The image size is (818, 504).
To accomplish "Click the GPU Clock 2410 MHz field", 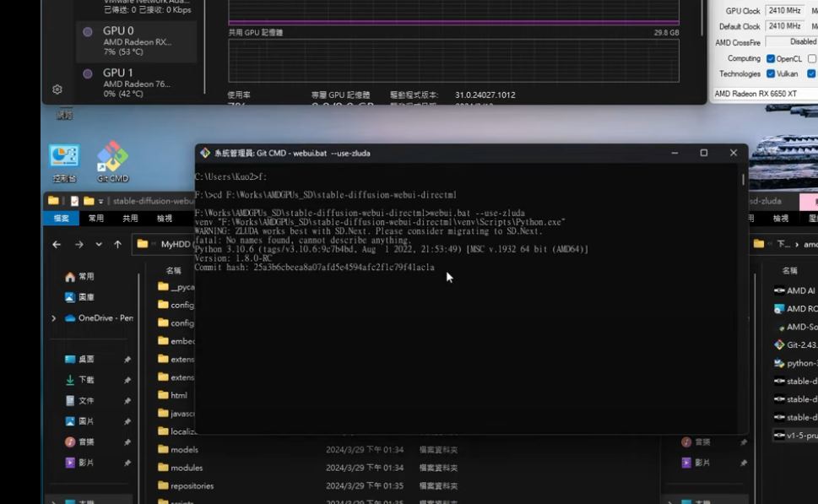I will point(784,10).
